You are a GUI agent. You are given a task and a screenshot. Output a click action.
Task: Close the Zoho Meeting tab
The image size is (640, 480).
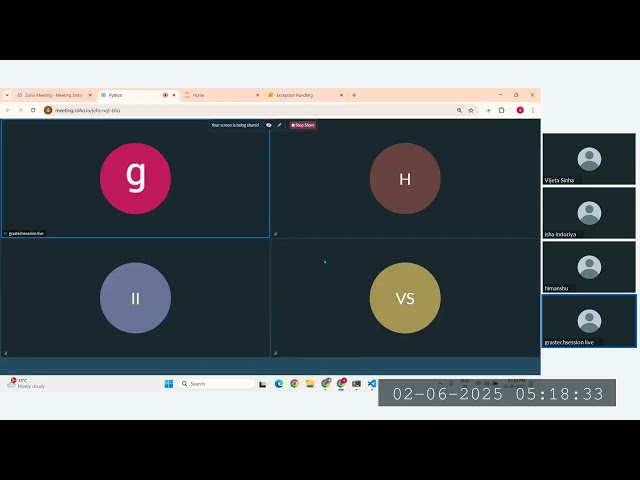(90, 95)
